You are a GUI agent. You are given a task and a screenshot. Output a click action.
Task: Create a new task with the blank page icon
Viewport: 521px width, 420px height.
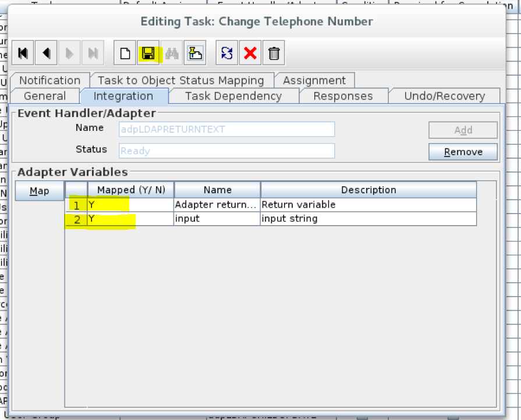pos(126,52)
